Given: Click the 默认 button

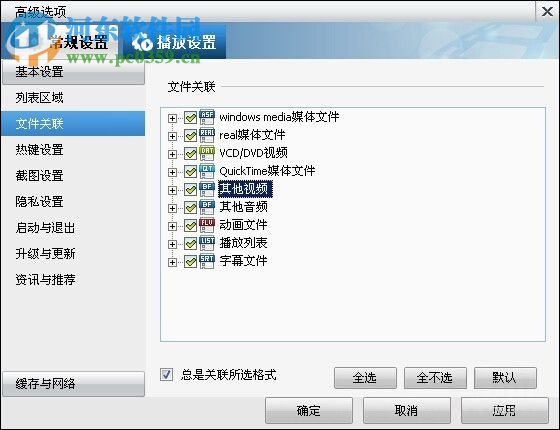Looking at the screenshot, I should click(505, 378).
